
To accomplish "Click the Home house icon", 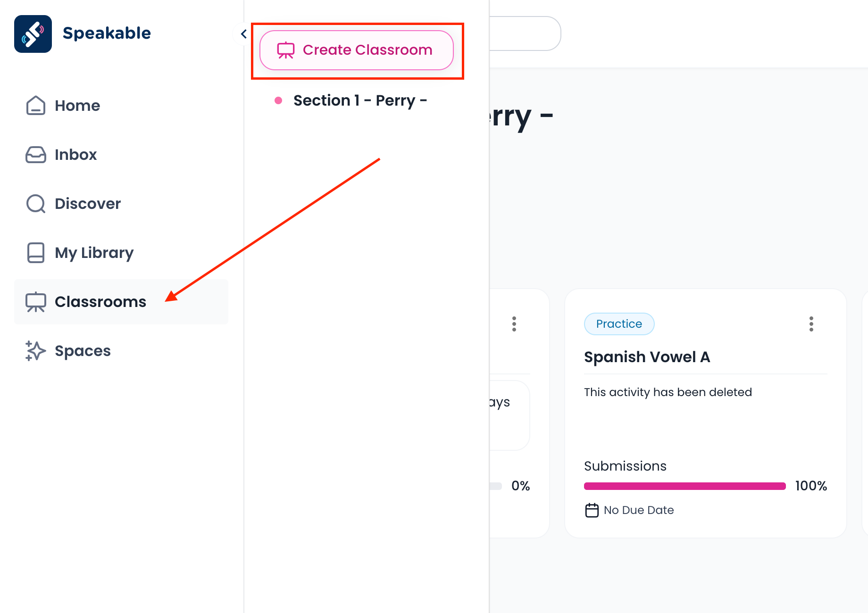I will tap(36, 106).
